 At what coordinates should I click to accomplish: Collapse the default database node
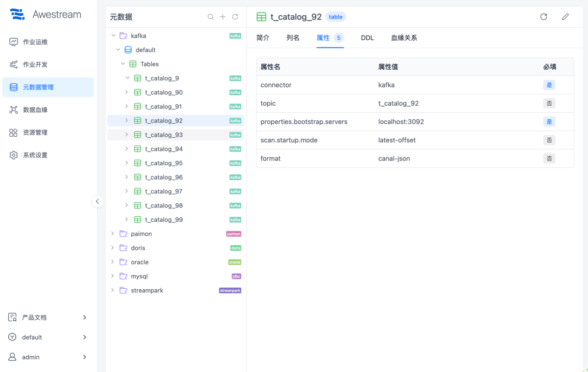[118, 50]
